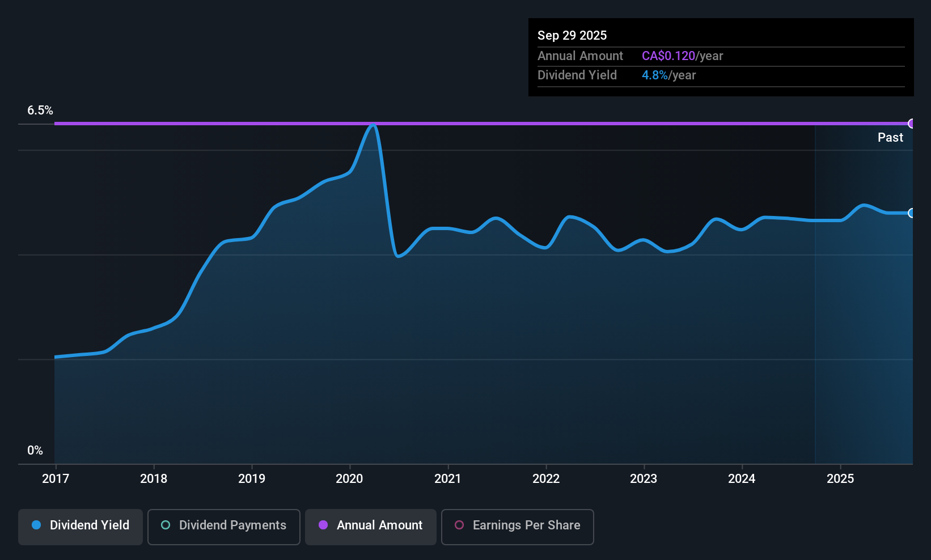
Task: Toggle the blue Dividend Yield legend dot
Action: (36, 525)
